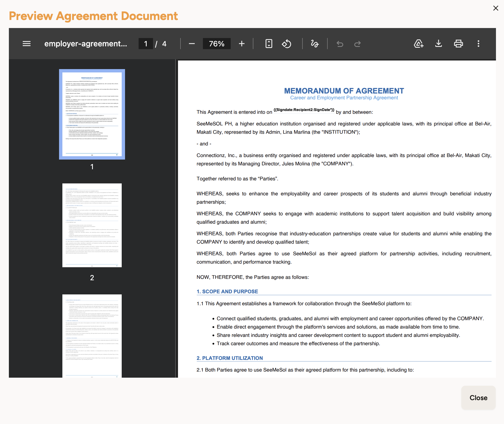Click the fit to page icon

[x=269, y=44]
